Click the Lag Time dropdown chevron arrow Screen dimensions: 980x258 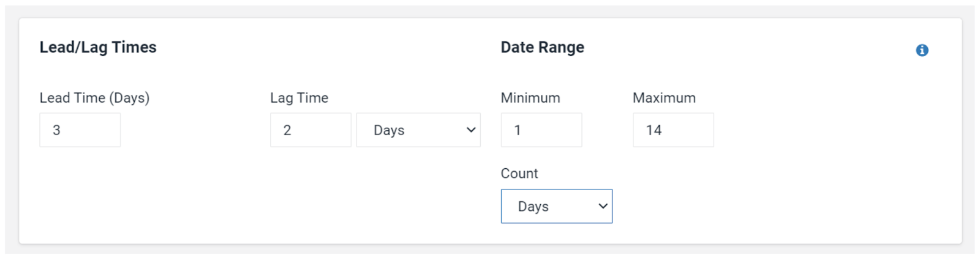point(471,130)
